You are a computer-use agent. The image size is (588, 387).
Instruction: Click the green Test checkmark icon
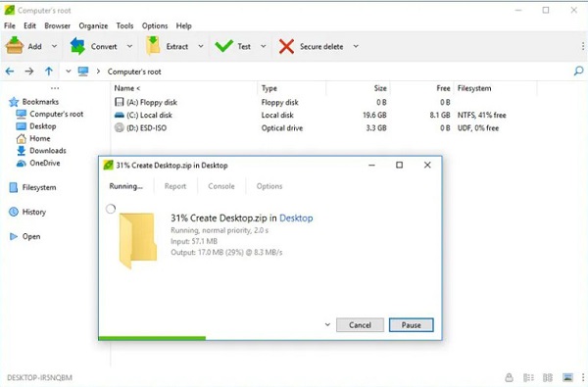click(223, 46)
